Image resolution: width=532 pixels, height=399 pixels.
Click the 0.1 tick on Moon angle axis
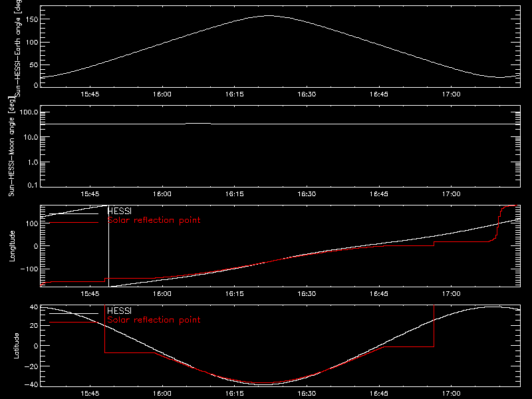pos(33,186)
